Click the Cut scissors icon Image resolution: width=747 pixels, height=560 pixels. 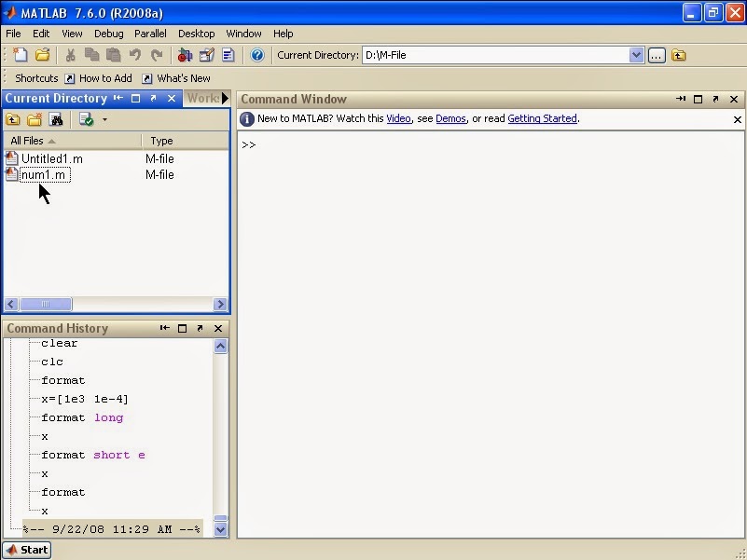point(70,55)
